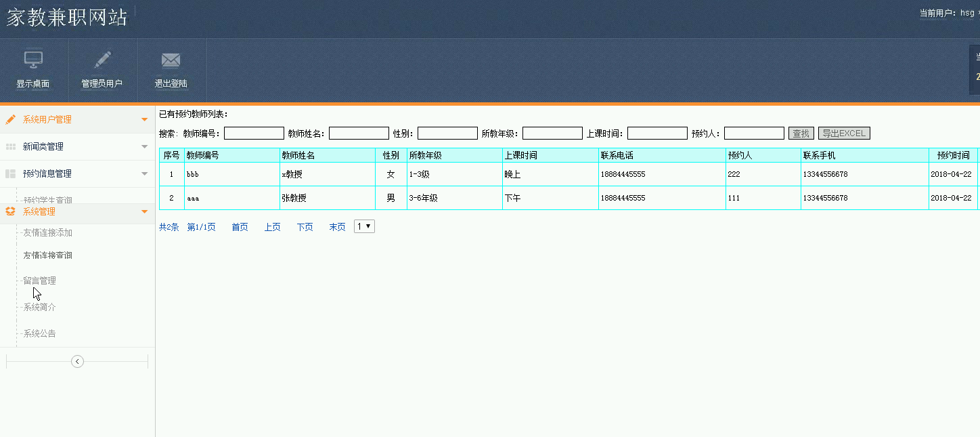
Task: Click the 显示桌面 label
Action: click(33, 83)
